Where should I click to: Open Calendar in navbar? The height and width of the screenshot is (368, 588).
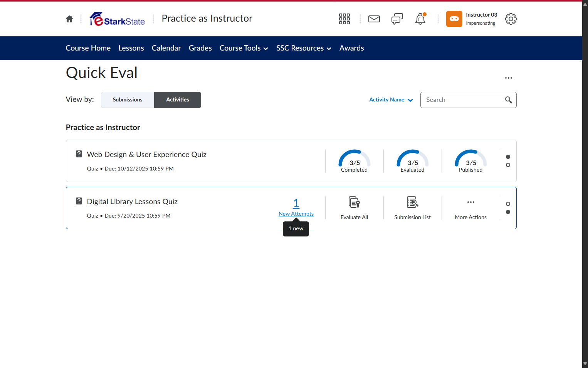[166, 48]
